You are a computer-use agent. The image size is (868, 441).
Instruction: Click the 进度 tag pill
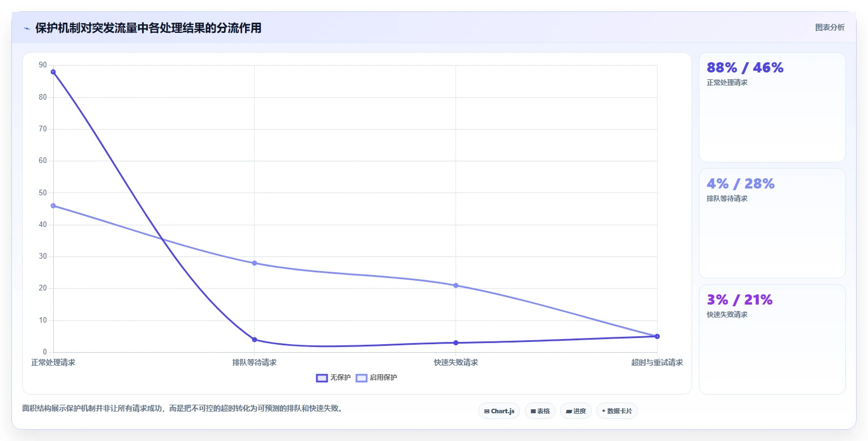point(576,411)
